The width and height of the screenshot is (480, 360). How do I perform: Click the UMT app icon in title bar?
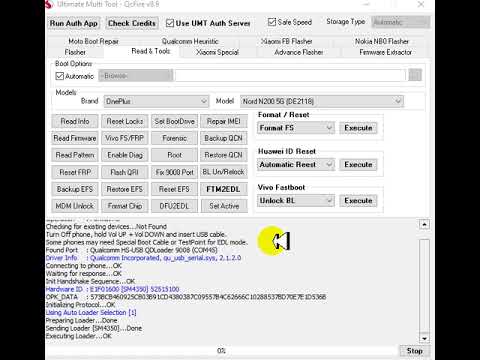coord(49,4)
